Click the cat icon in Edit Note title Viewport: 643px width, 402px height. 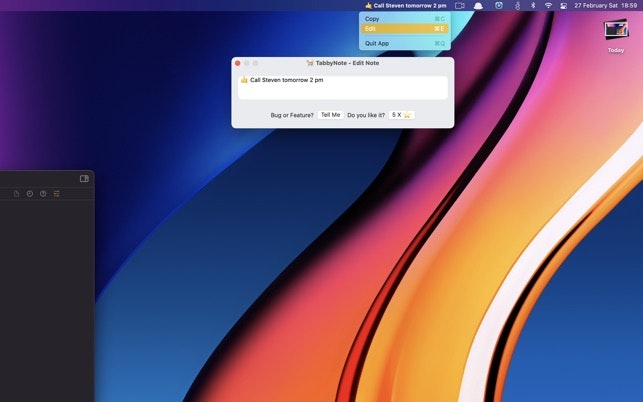pos(310,63)
